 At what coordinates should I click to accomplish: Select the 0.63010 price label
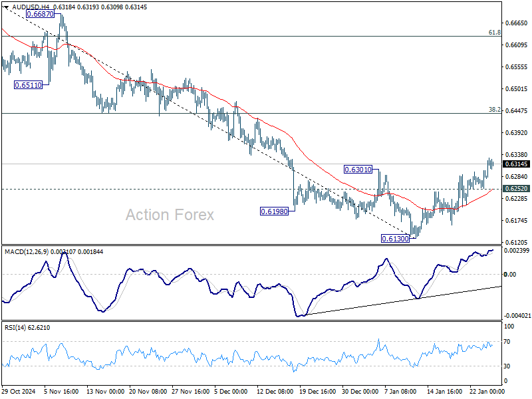point(358,170)
